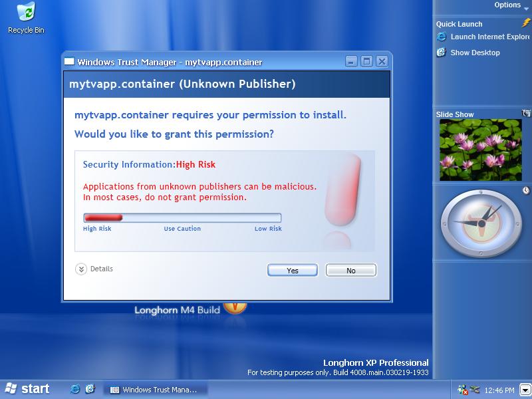The image size is (532, 399).
Task: Click the network connection tray icon
Action: point(462,390)
